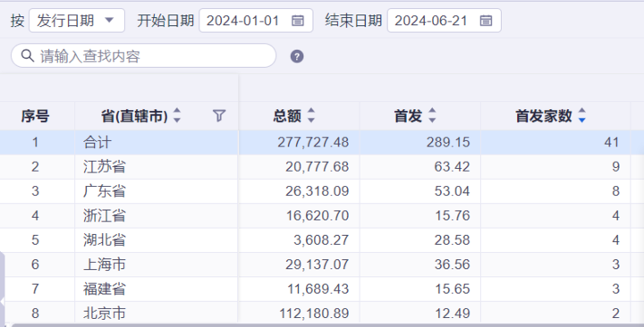Image resolution: width=644 pixels, height=327 pixels.
Task: Click the 首发家数 column header text
Action: (544, 116)
